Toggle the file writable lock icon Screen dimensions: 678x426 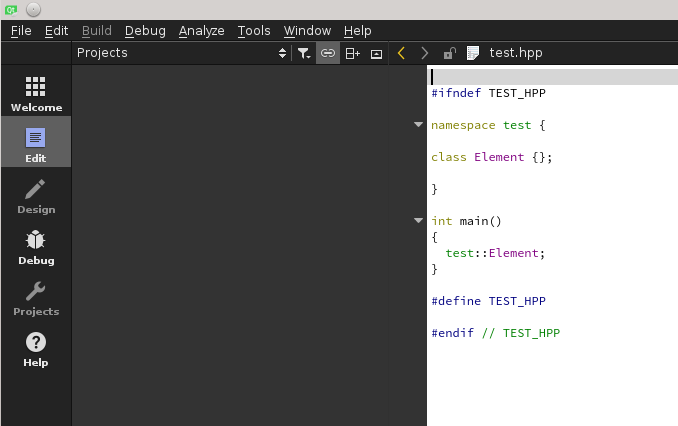[450, 53]
